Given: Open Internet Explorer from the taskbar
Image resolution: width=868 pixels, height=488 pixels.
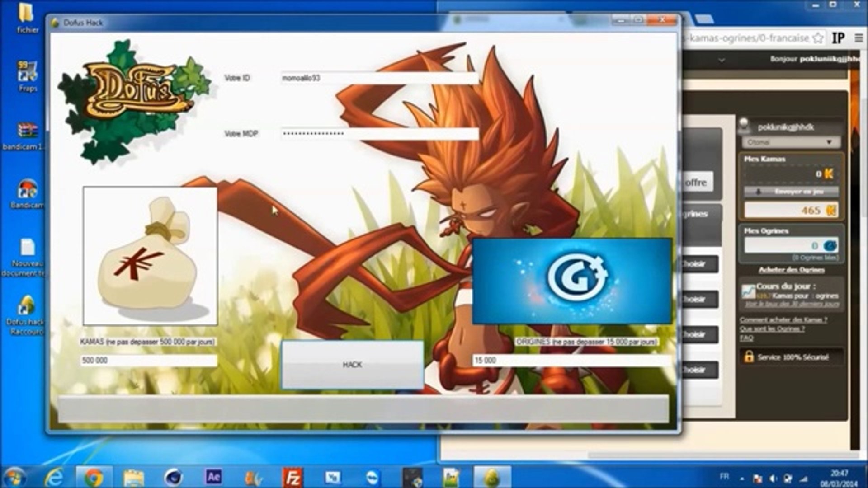Looking at the screenshot, I should [54, 477].
